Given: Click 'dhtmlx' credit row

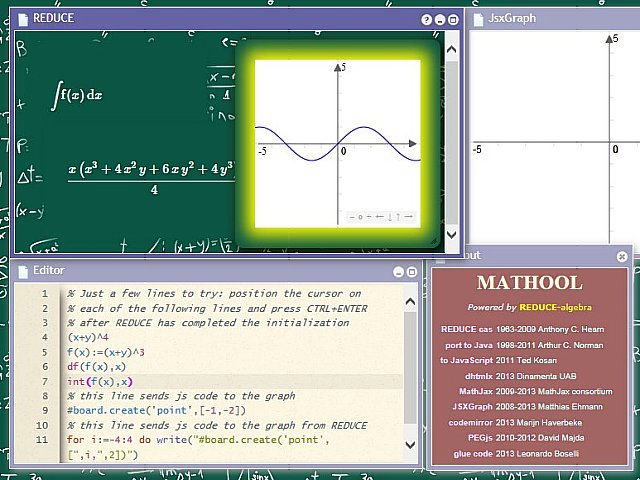Looking at the screenshot, I should 520,376.
